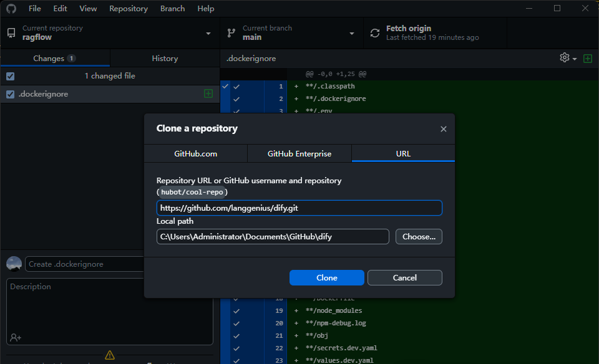Viewport: 599px width, 364px height.
Task: Toggle inclusion of diff line 2 checkmark
Action: click(236, 99)
